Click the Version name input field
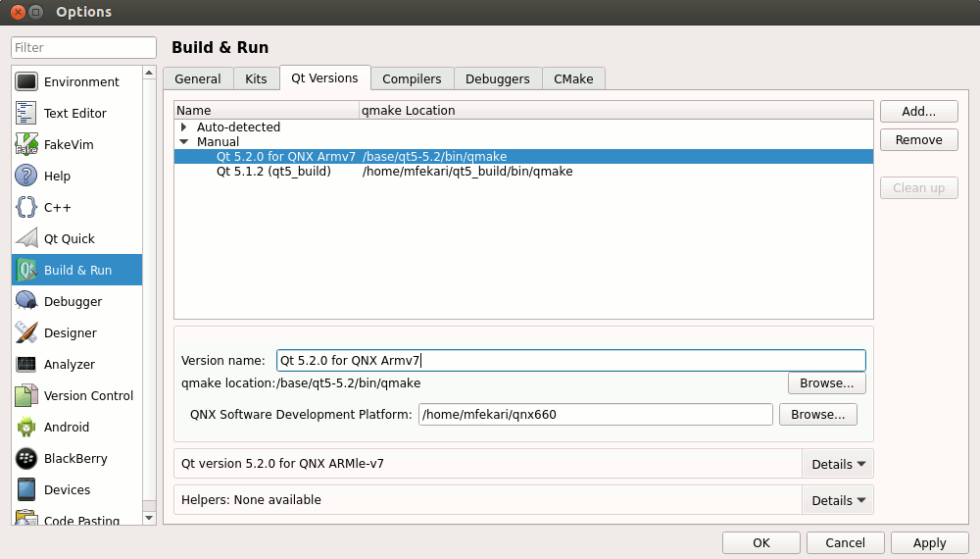This screenshot has height=559, width=980. tap(571, 360)
